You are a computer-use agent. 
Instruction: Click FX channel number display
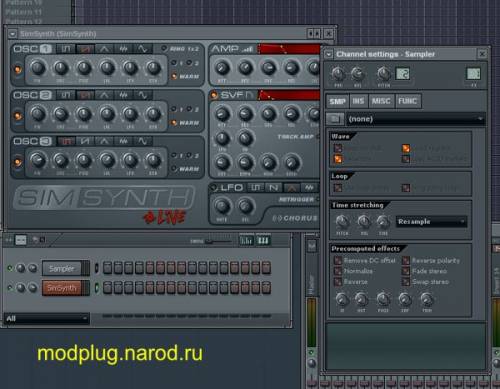[473, 74]
